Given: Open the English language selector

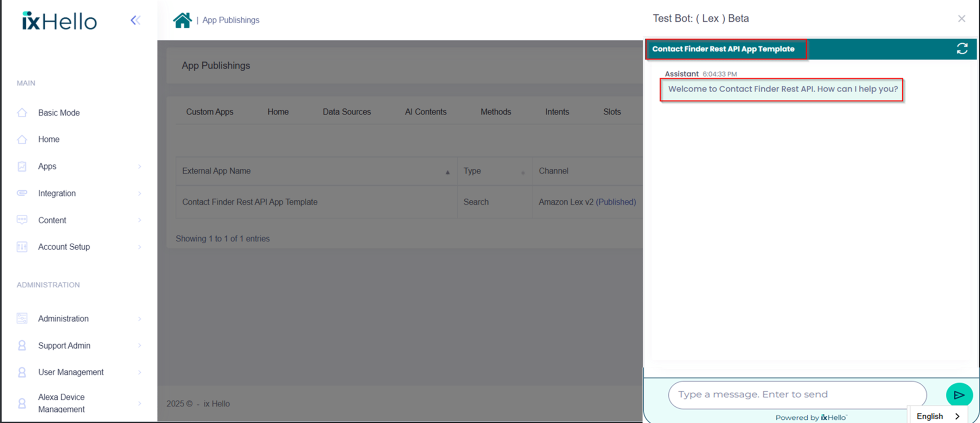Looking at the screenshot, I should [x=938, y=416].
